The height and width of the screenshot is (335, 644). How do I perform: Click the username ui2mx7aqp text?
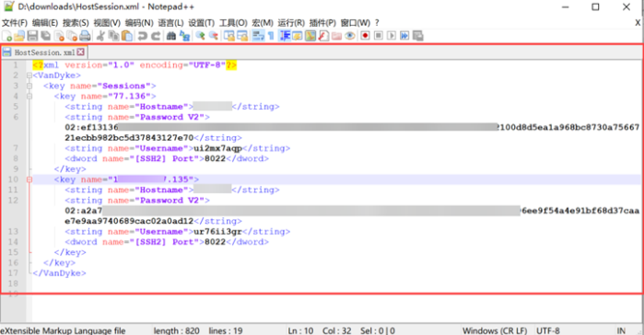(217, 148)
